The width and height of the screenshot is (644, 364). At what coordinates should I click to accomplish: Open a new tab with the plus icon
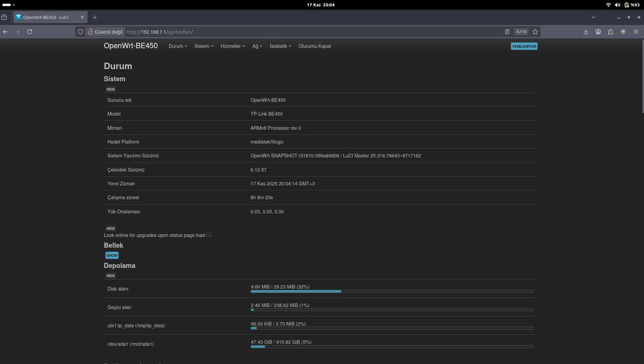pos(95,17)
